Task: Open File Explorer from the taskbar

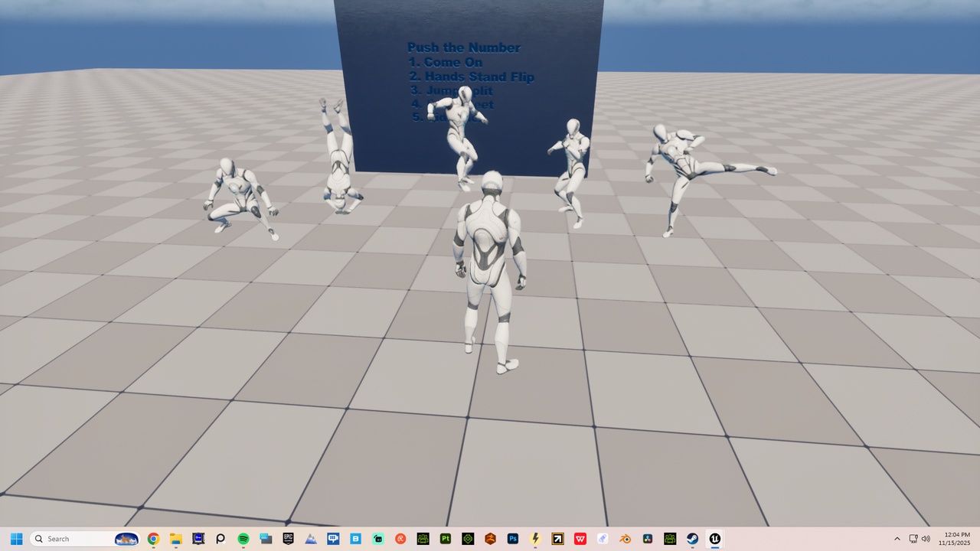Action: (175, 539)
